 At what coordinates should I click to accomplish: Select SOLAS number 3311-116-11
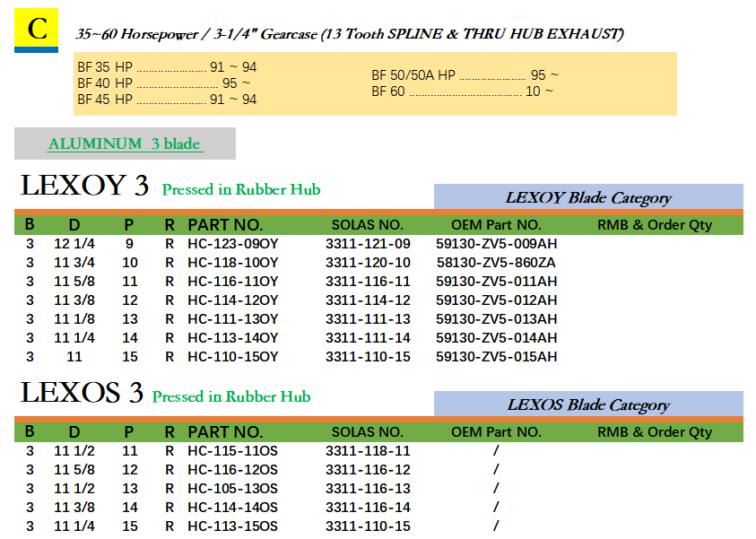[368, 281]
